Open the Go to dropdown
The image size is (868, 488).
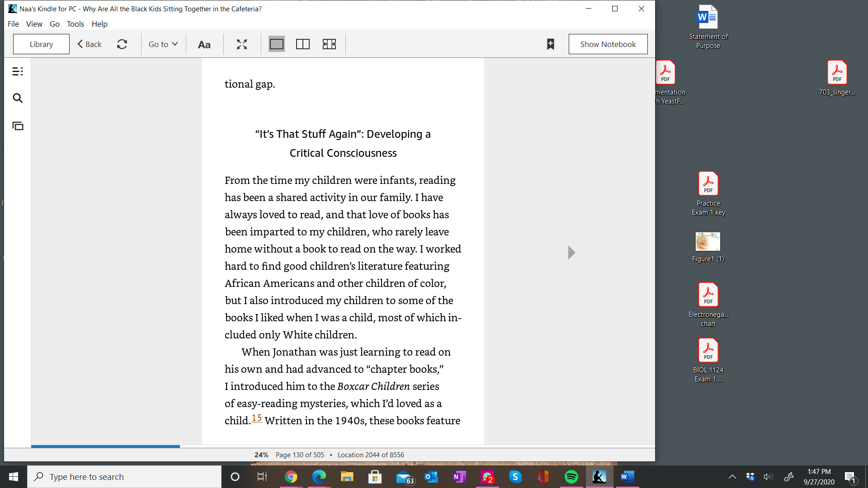point(163,44)
